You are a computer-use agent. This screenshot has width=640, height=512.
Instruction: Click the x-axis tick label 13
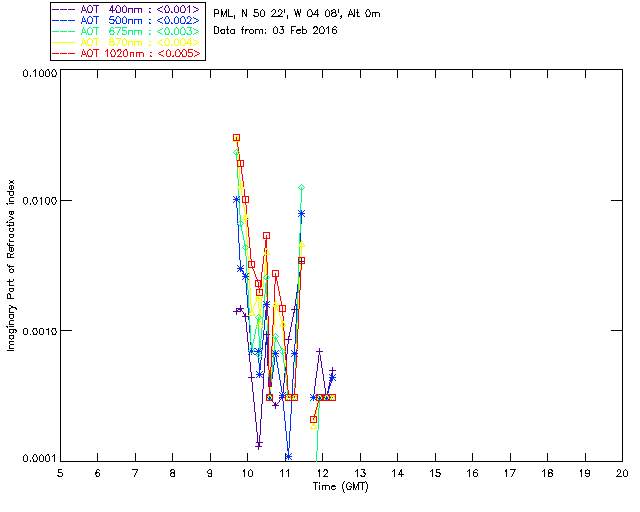pyautogui.click(x=360, y=473)
